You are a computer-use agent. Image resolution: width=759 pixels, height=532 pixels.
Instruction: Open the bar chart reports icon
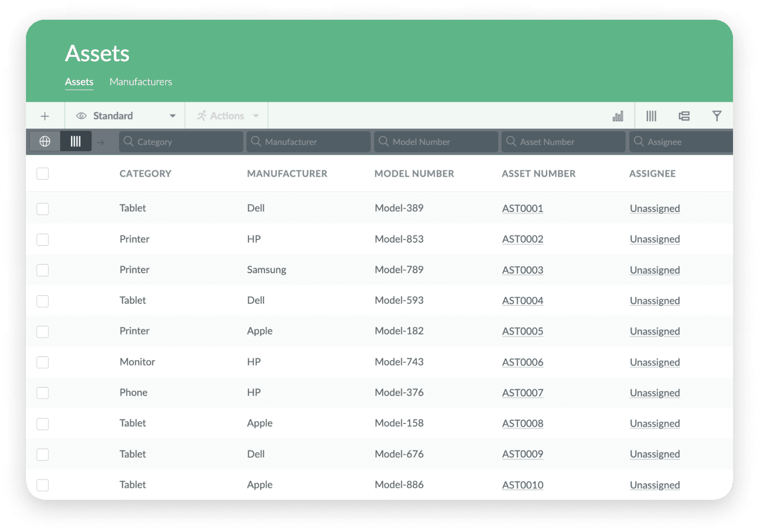618,116
